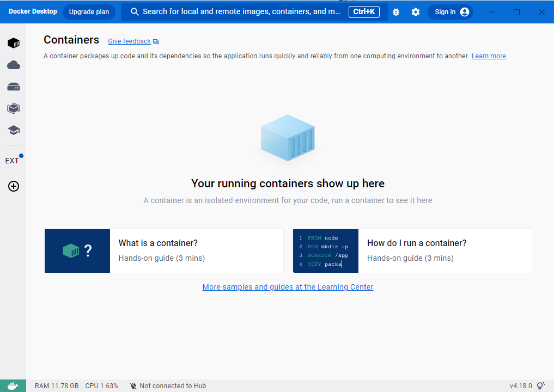This screenshot has width=554, height=392.
Task: Click the Sign in button
Action: 450,12
